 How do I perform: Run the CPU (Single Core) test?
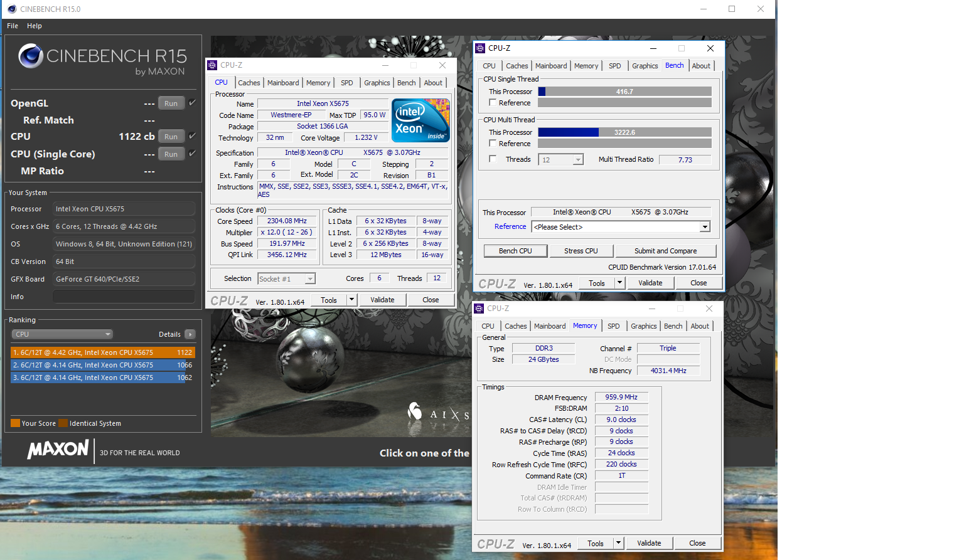(x=171, y=154)
